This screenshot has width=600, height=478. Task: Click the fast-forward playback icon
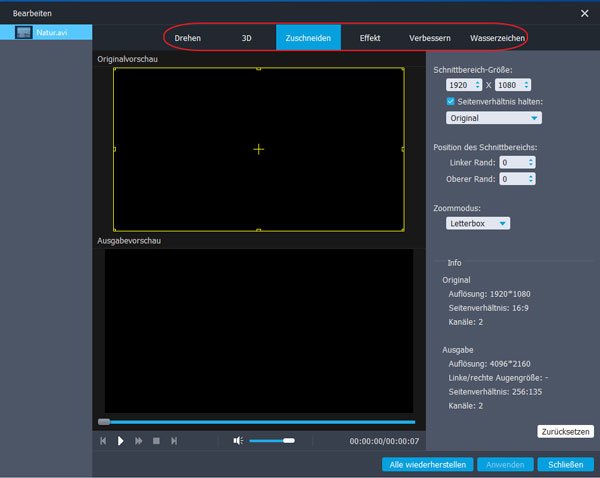(139, 440)
